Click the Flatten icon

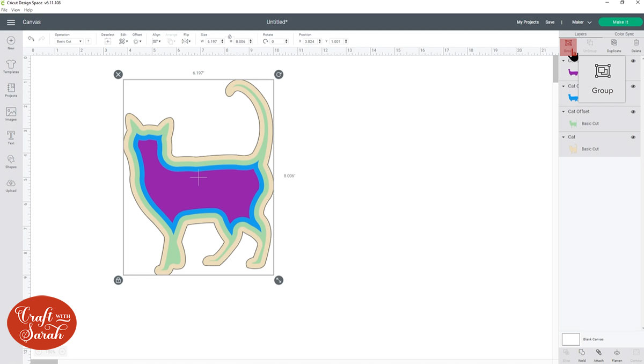point(617,354)
